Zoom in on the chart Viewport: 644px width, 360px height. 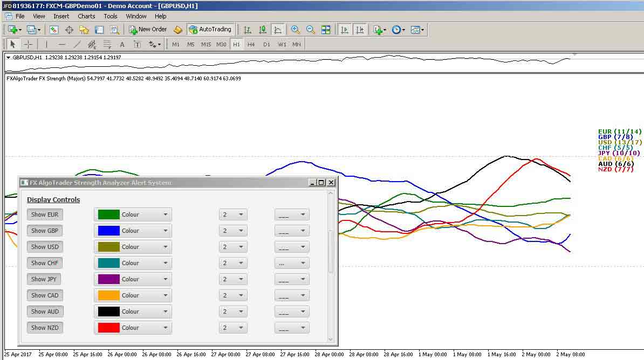tap(296, 30)
